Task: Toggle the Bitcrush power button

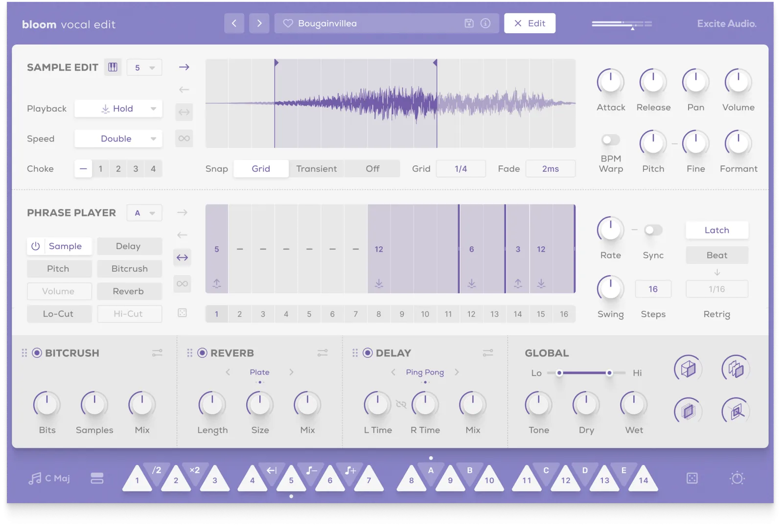Action: tap(37, 353)
